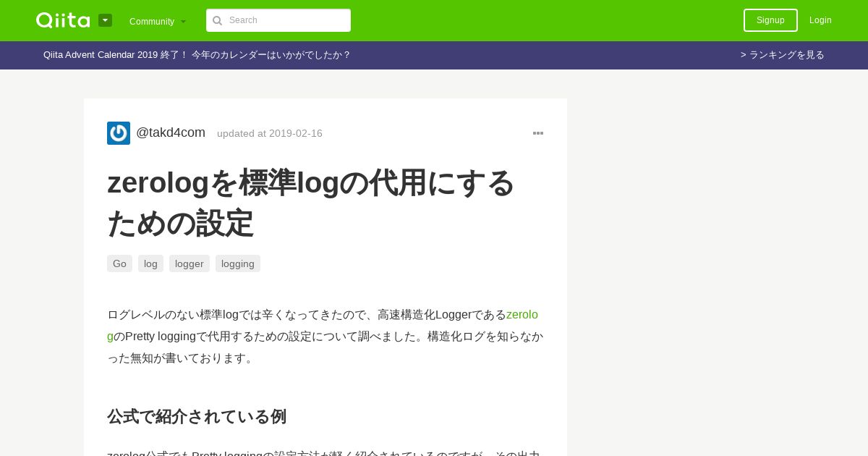The width and height of the screenshot is (868, 456).
Task: Select the logger tag
Action: [x=190, y=263]
